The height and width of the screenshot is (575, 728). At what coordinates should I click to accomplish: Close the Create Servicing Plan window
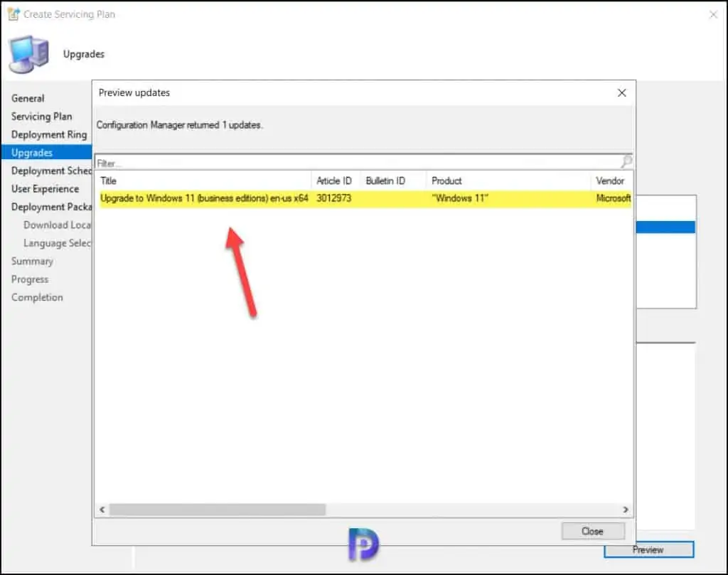(x=713, y=15)
